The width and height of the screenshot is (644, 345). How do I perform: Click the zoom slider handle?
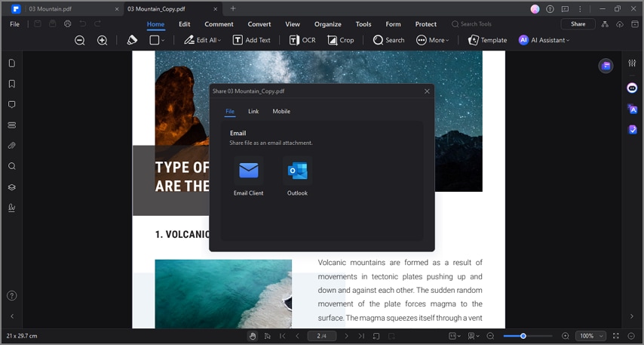[x=523, y=336]
